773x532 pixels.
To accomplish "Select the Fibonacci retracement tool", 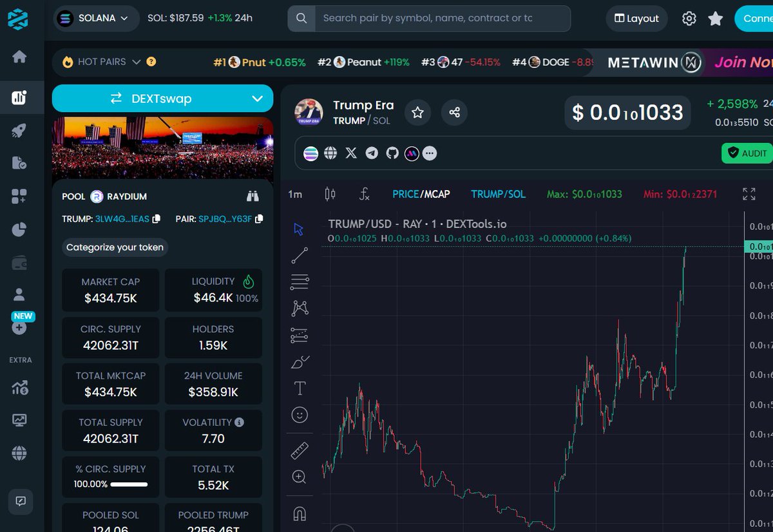I will pyautogui.click(x=300, y=282).
